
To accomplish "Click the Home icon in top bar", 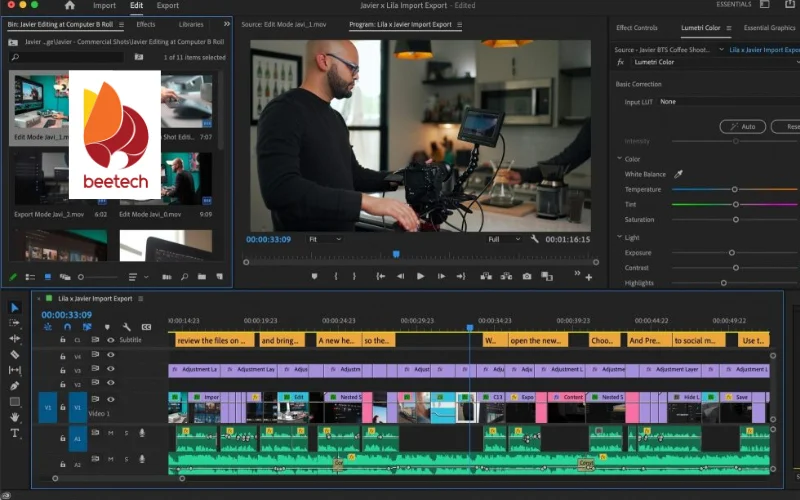I will tap(69, 6).
